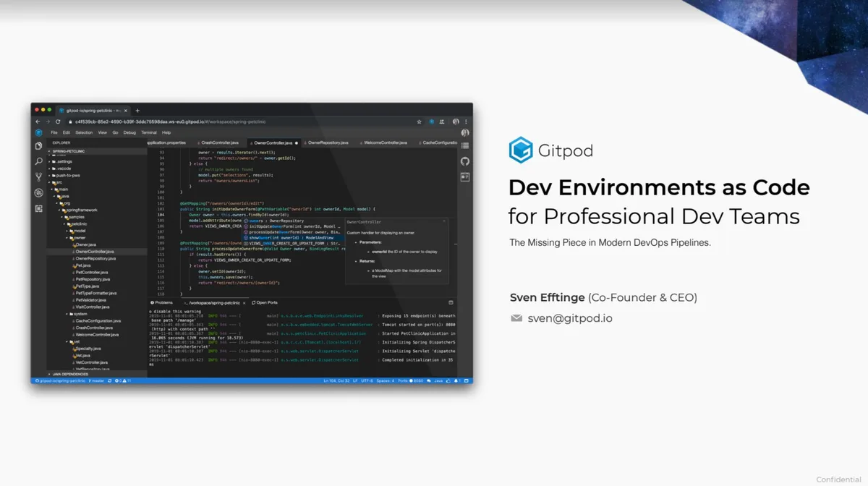This screenshot has height=486, width=868.
Task: Click the browser reload icon
Action: click(x=58, y=121)
